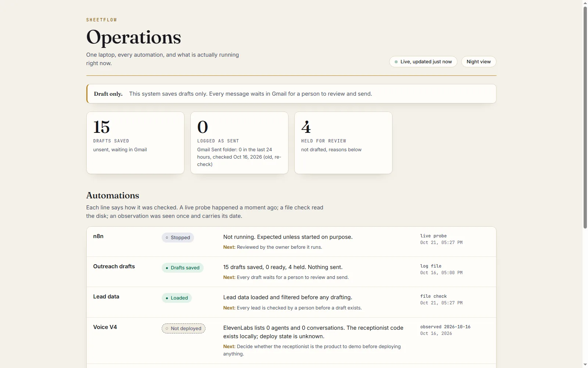Click the Automations section heading

coord(113,195)
